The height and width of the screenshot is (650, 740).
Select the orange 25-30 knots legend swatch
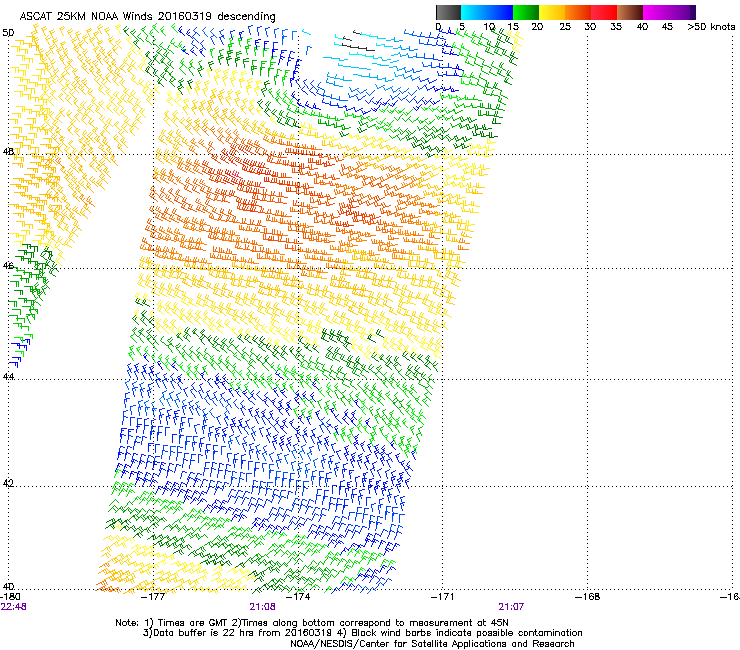pyautogui.click(x=578, y=12)
